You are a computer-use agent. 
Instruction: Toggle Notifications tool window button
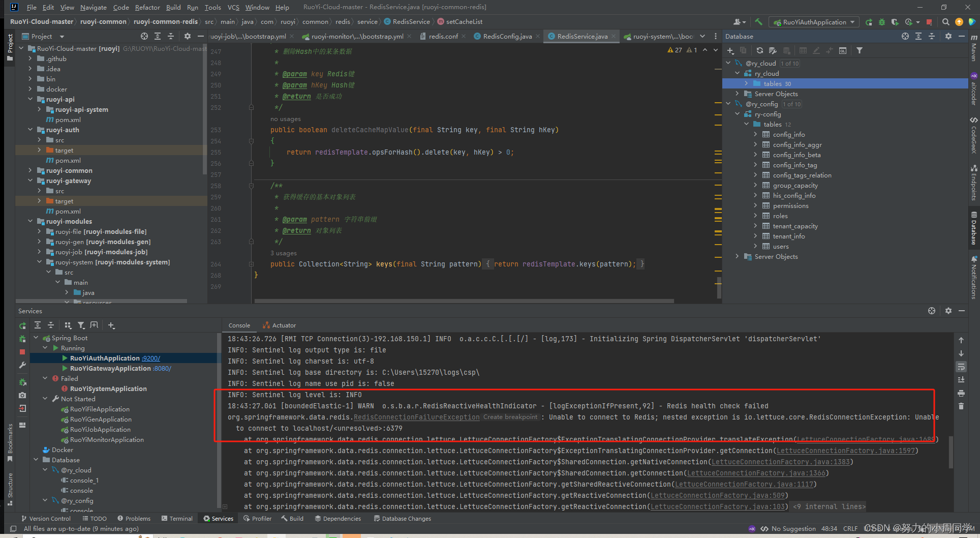tap(974, 278)
